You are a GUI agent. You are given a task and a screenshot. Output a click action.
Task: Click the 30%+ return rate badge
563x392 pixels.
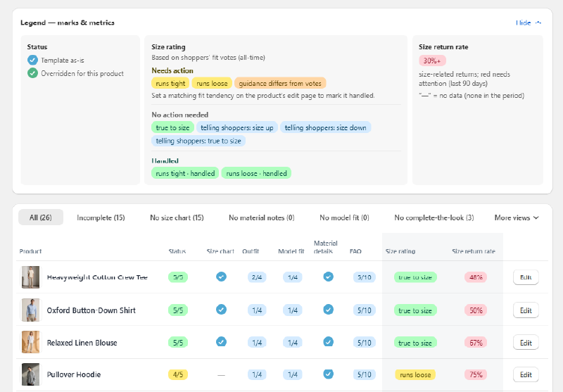pos(432,61)
